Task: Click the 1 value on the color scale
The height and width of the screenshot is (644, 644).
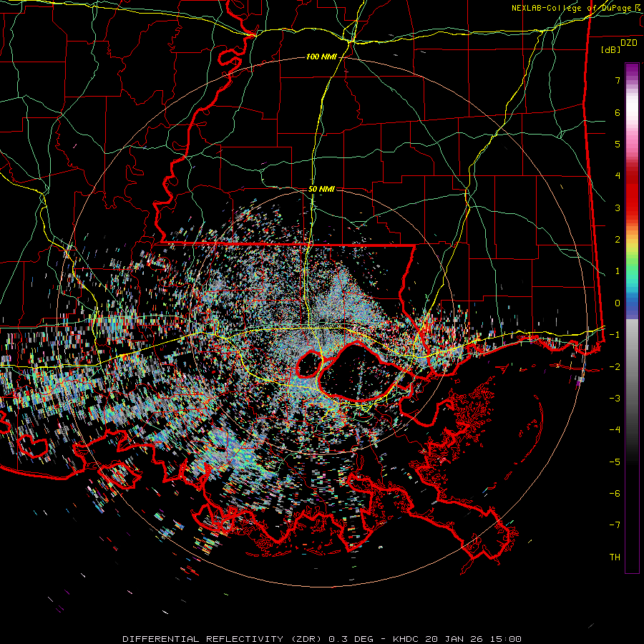Action: [x=618, y=271]
